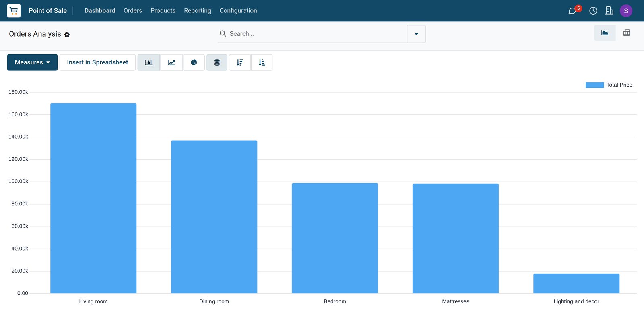Click the Living room bar
Viewport: 644px width, 313px height.
point(93,198)
